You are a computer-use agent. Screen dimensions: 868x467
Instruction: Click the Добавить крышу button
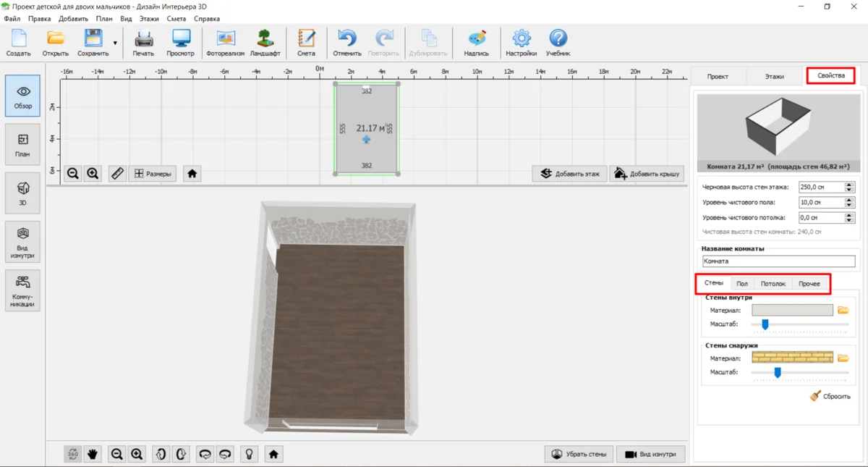647,174
